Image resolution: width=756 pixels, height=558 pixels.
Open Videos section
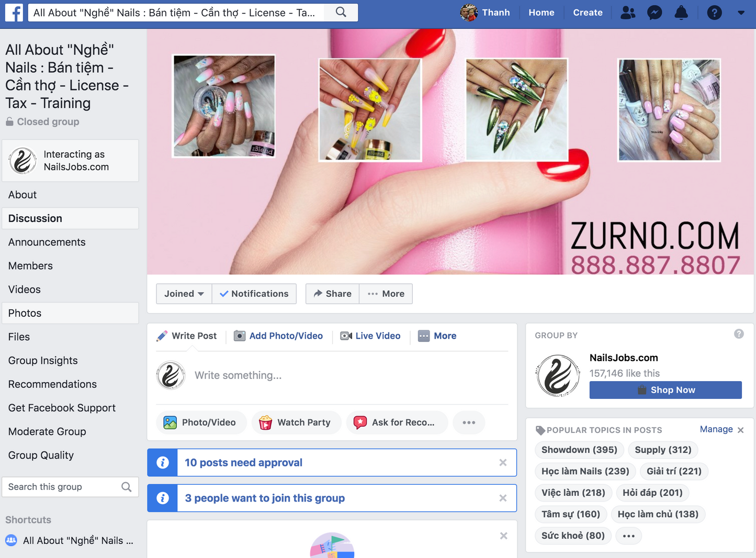(70, 289)
